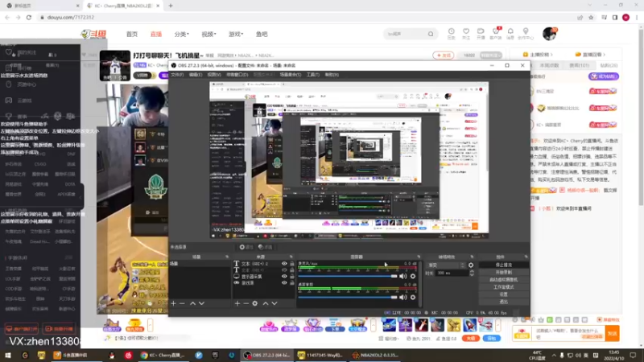The image size is (644, 362).
Task: Expand Douyu 游戏 navigation dropdown
Action: (x=236, y=34)
